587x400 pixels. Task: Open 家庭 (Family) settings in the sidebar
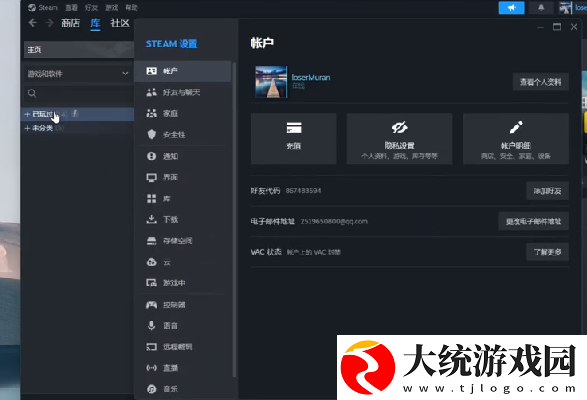183,113
